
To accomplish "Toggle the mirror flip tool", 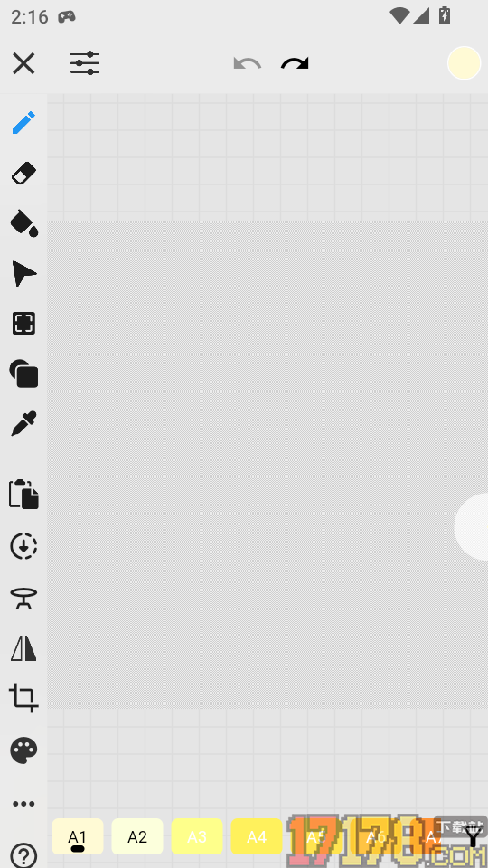I will pos(23,648).
